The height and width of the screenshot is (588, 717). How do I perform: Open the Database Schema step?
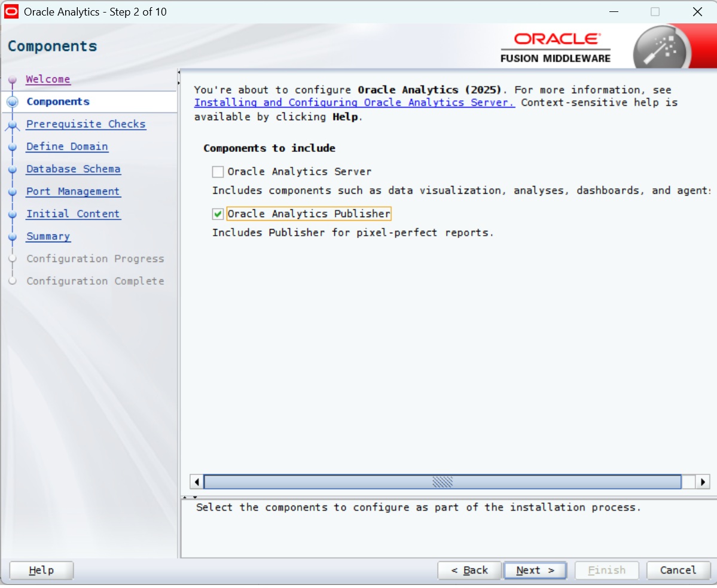point(73,169)
